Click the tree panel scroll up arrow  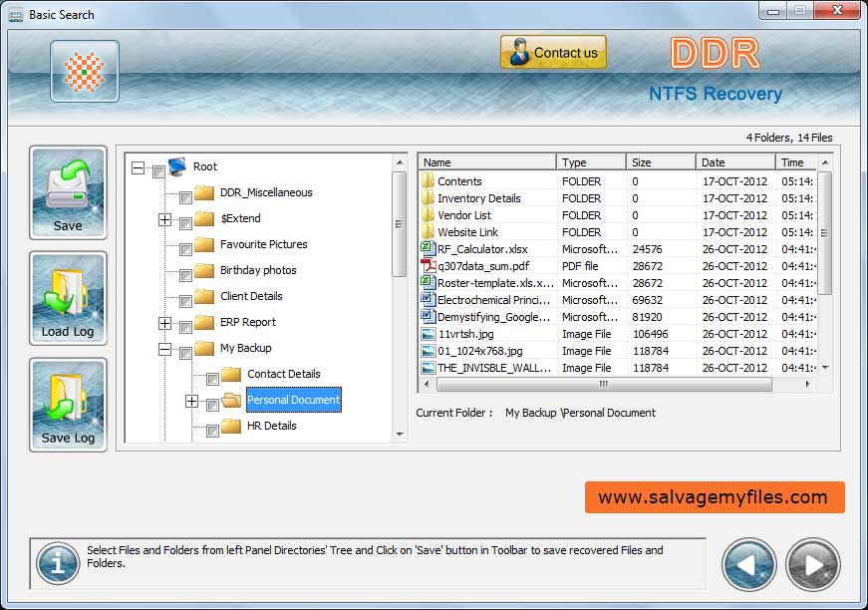(400, 162)
